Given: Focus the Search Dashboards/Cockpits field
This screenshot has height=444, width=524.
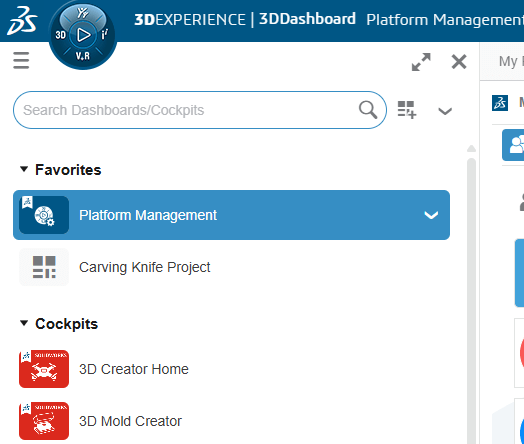Looking at the screenshot, I should click(x=200, y=110).
